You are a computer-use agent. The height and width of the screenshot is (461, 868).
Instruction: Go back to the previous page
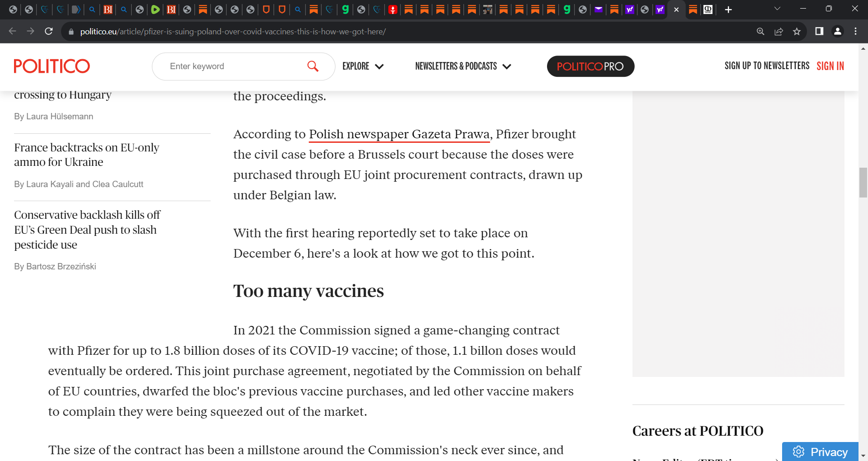(x=12, y=31)
